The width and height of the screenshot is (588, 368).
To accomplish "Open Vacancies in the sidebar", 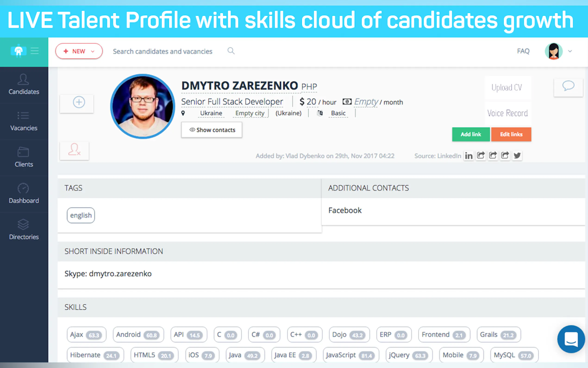I will pyautogui.click(x=24, y=121).
